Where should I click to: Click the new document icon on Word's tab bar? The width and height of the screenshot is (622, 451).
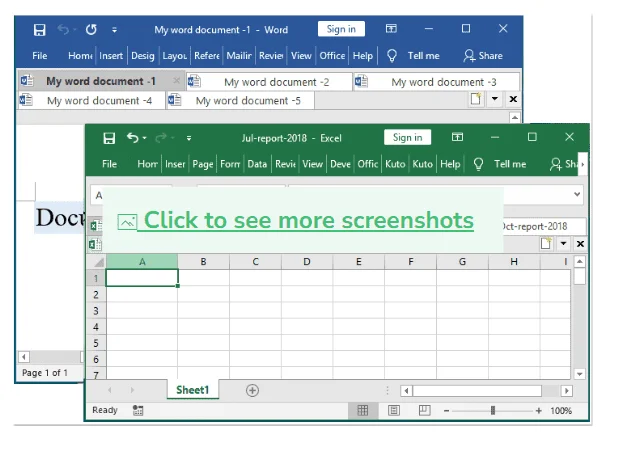(476, 99)
